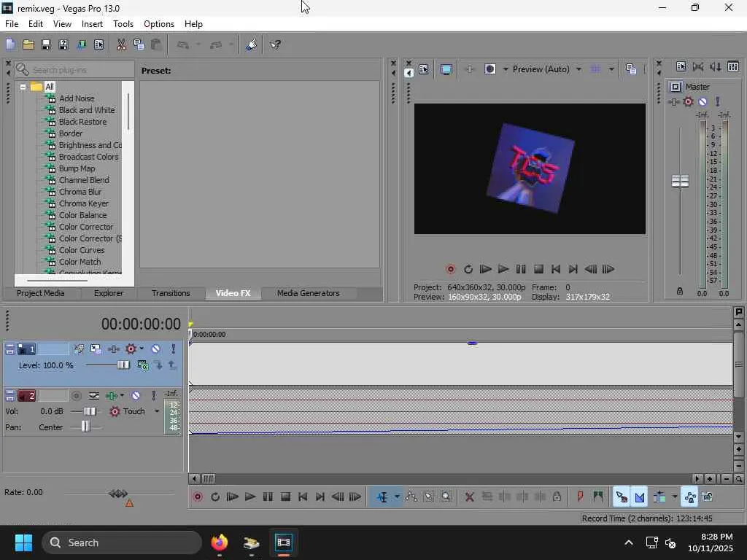Screen dimensions: 747x560
Task: Switch to the Project Media tab
Action: [x=41, y=293]
